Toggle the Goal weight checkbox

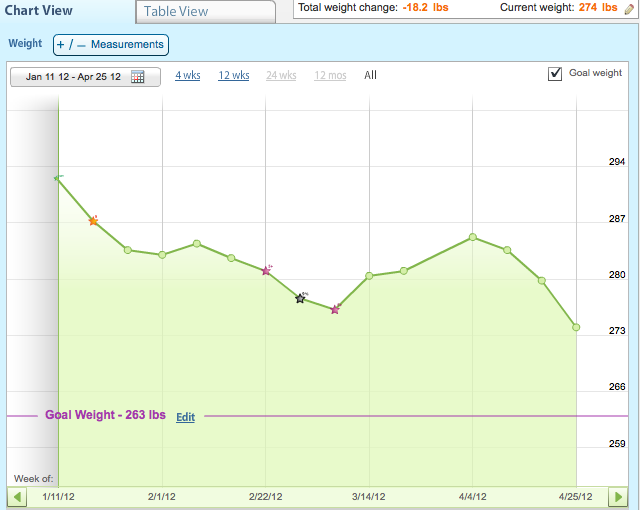point(555,74)
